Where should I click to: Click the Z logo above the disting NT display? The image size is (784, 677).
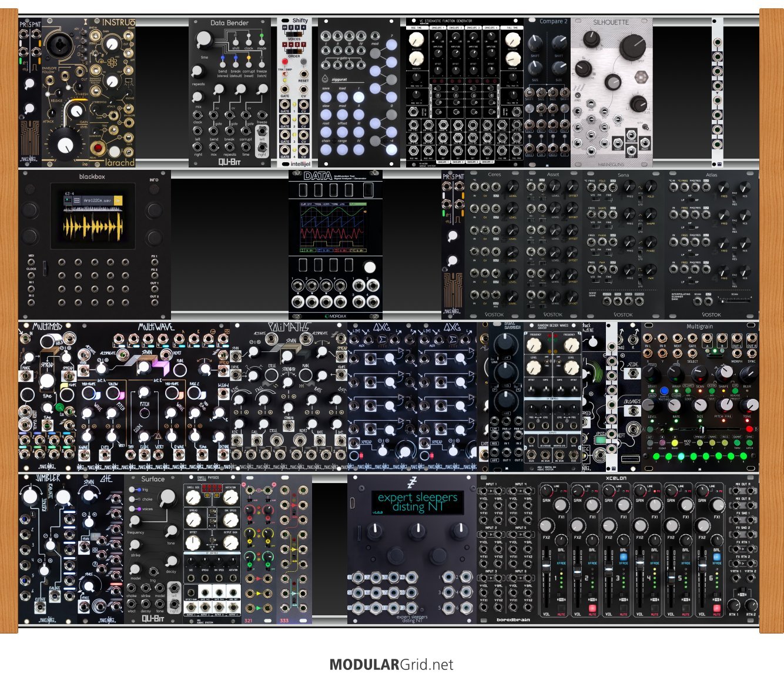pos(411,483)
